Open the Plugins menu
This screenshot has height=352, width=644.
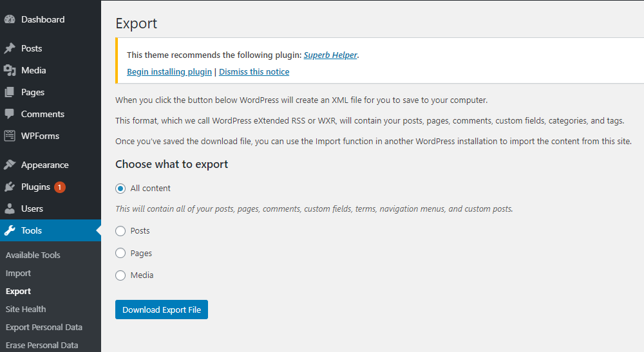pos(35,187)
